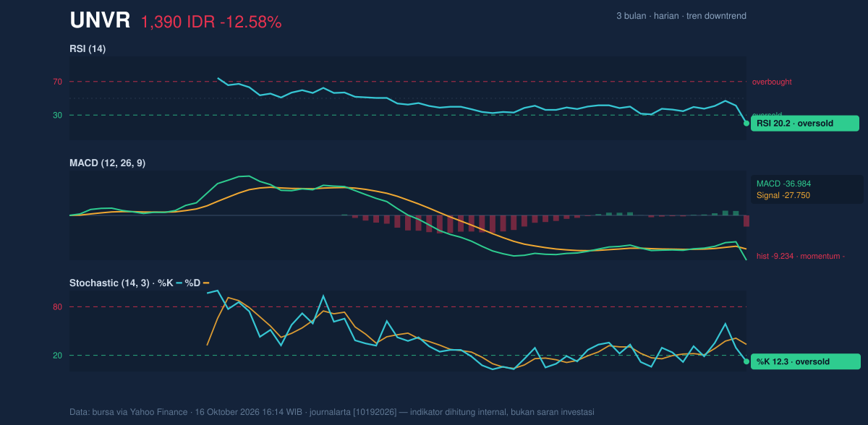This screenshot has width=868, height=425.
Task: Click the Yahoo Finance data source footer
Action: pos(332,412)
